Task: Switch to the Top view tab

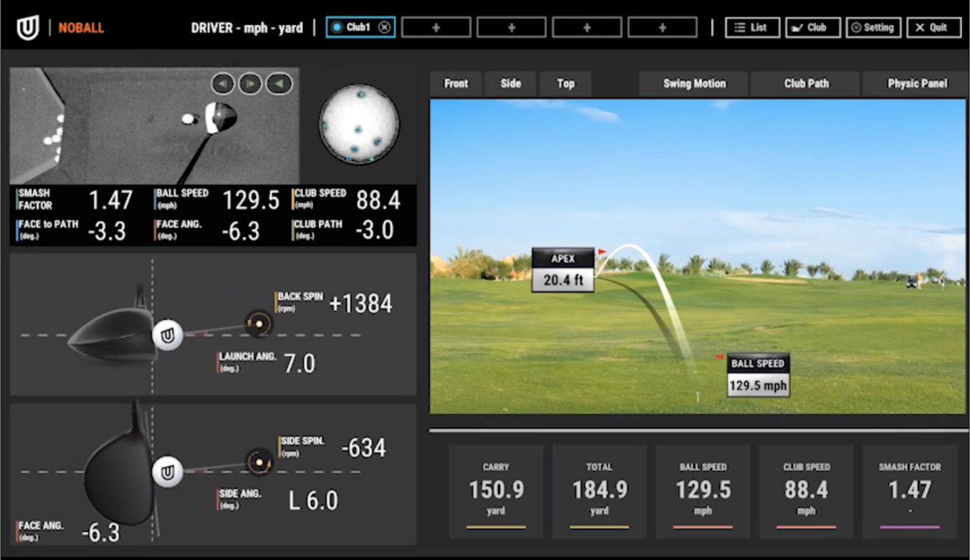Action: click(x=565, y=83)
